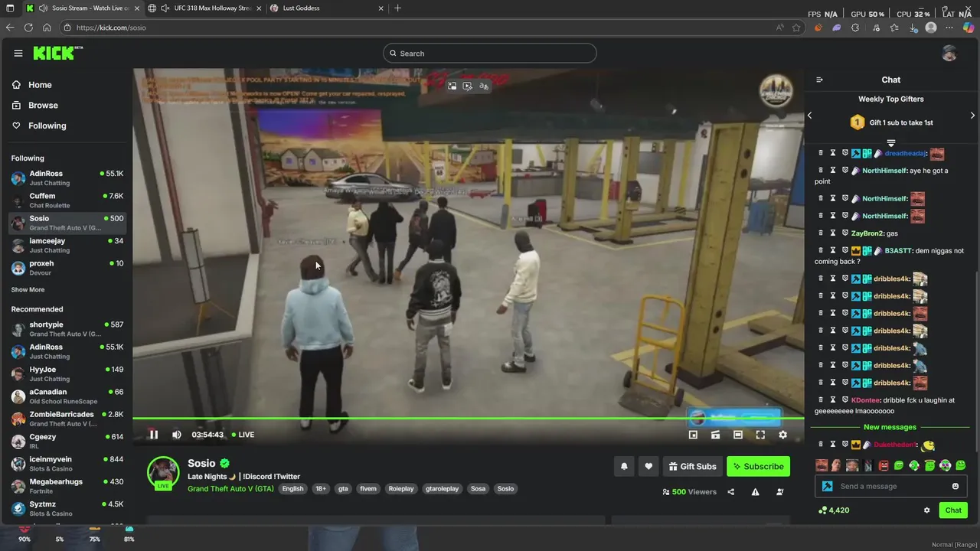Open the user icon beside report

779,492
